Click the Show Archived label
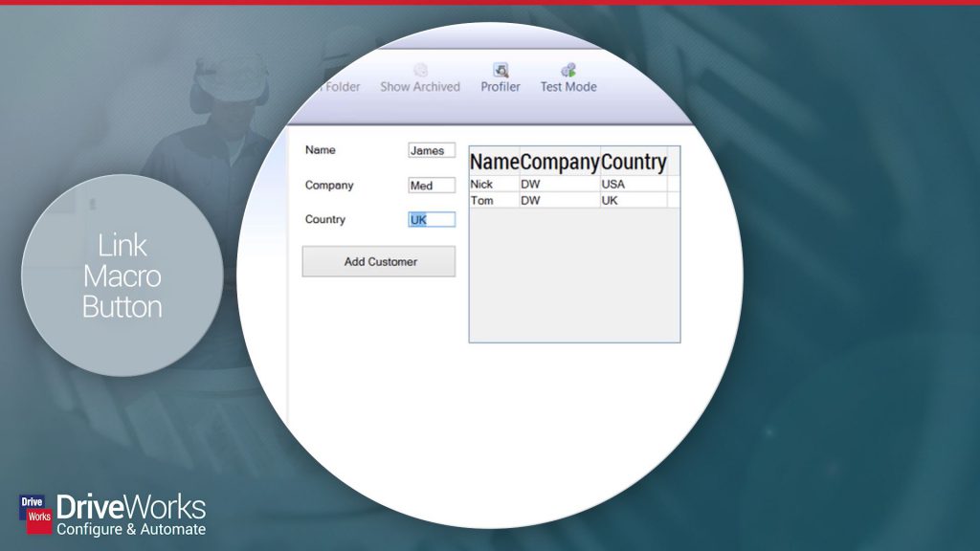The image size is (980, 551). [420, 87]
